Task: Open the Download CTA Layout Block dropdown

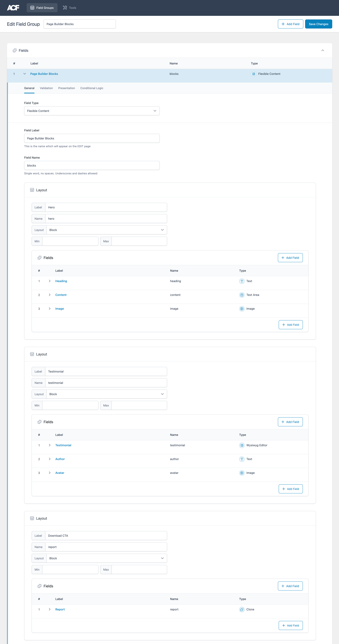Action: (107, 558)
